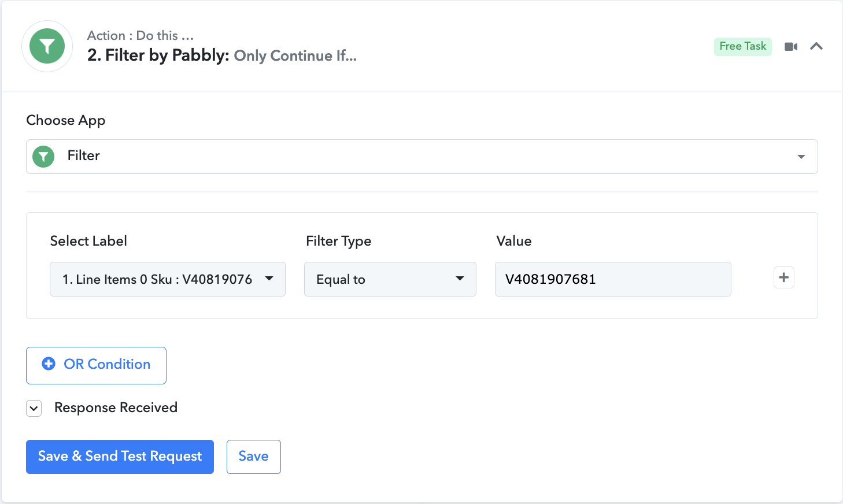The image size is (843, 504).
Task: Click the caret arrow in the Select Label field
Action: pos(269,279)
